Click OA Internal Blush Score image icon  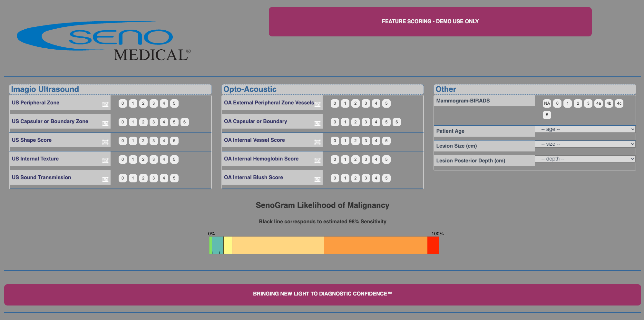point(317,179)
